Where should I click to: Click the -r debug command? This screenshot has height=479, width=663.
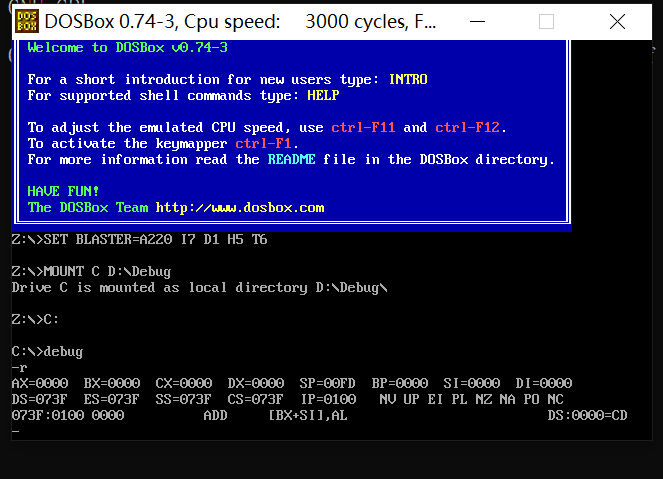(x=19, y=368)
